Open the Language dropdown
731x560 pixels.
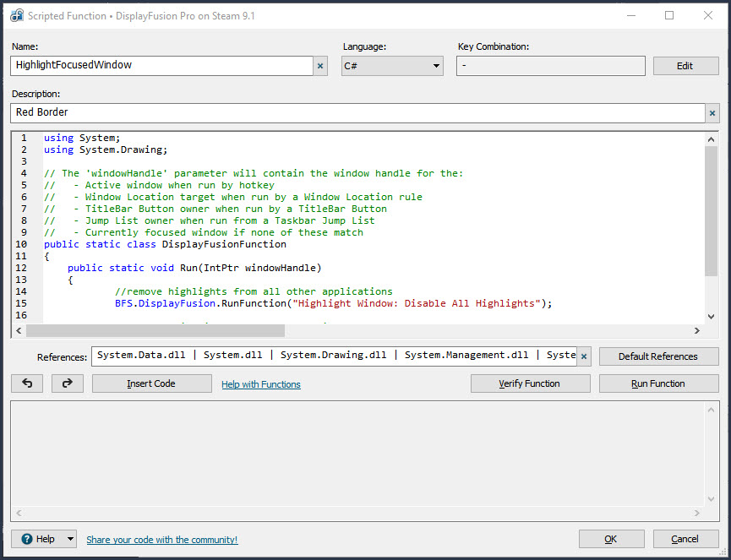coord(392,66)
